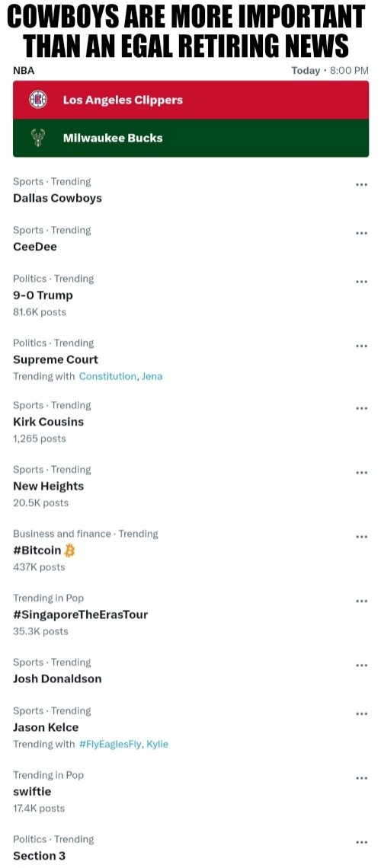Open three-dot menu beside 9-0 Trump
Screen dimensions: 381x868
coord(361,282)
